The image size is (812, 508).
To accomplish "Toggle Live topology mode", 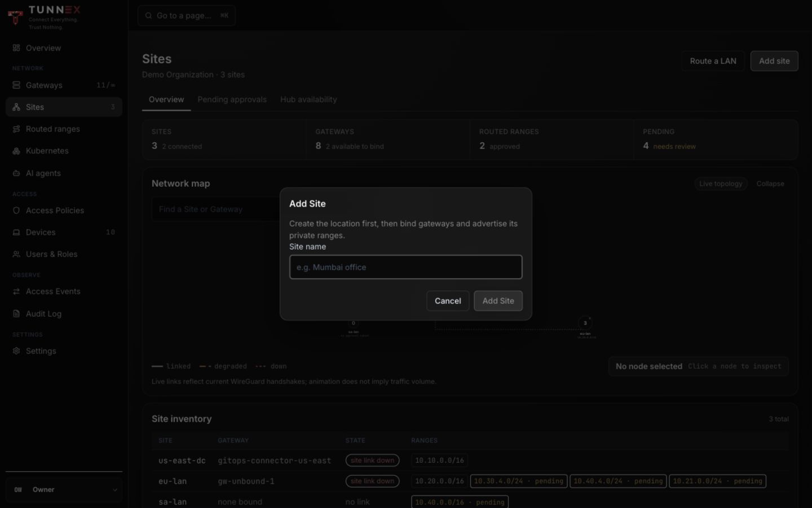I will tap(721, 184).
